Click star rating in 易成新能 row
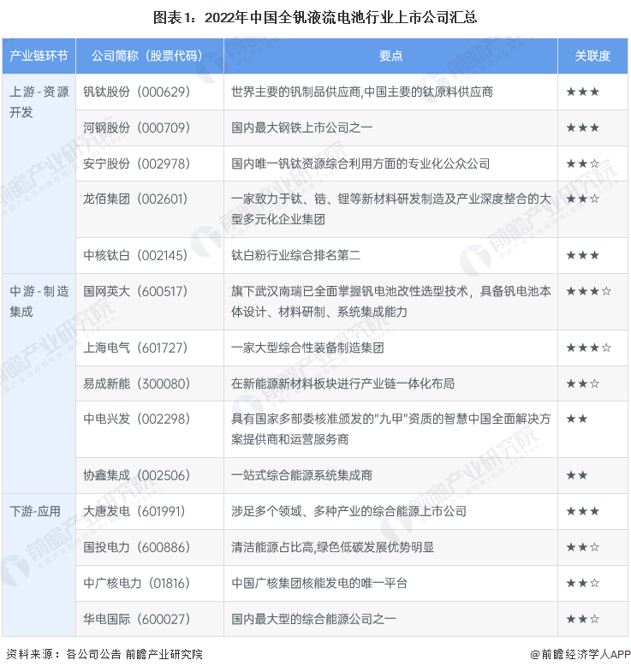 click(582, 384)
